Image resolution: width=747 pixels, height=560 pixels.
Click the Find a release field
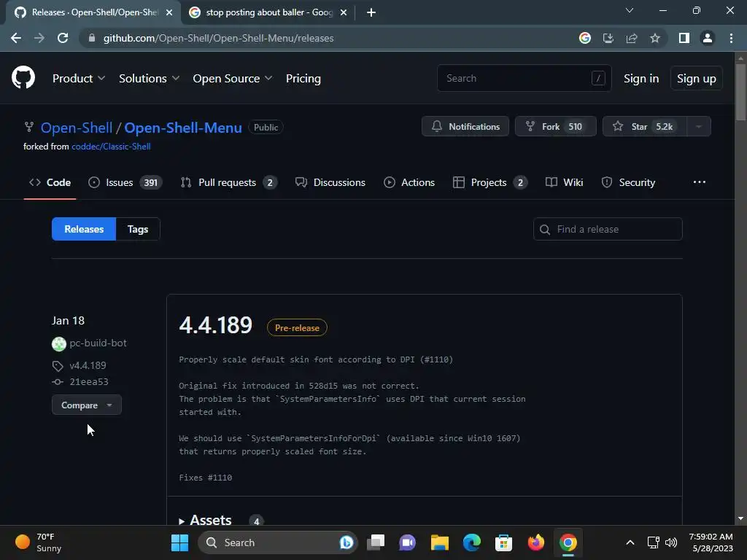[608, 229]
